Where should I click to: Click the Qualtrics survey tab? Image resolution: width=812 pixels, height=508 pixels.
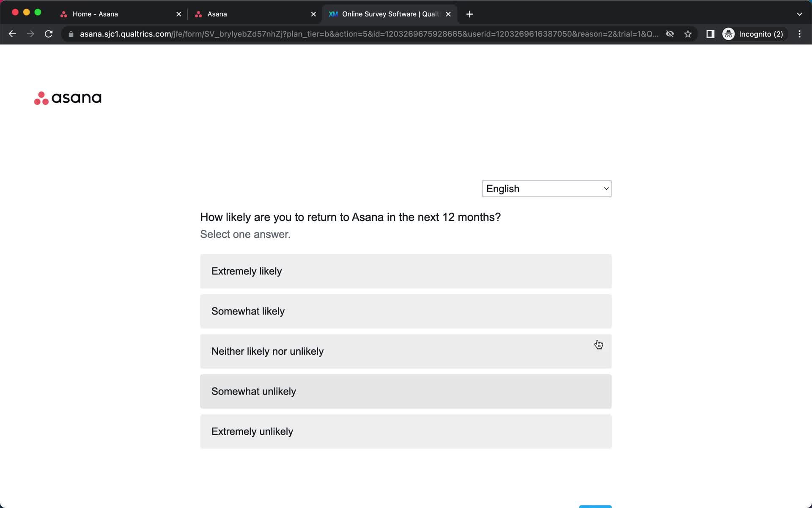pos(389,14)
